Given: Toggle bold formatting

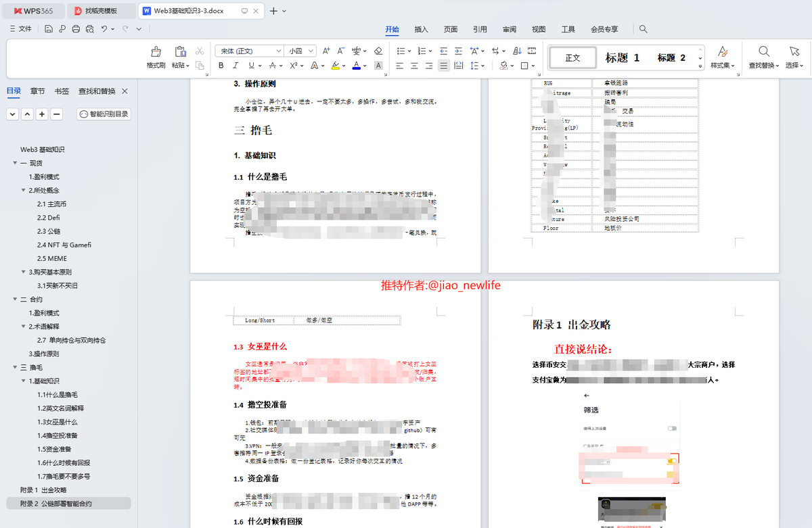Looking at the screenshot, I should point(221,66).
